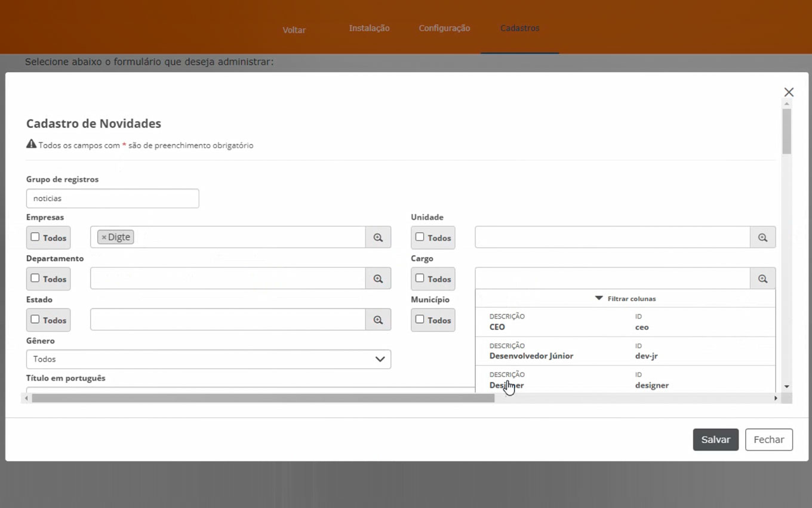Click the Cargo field search icon
The image size is (812, 508).
pyautogui.click(x=762, y=279)
